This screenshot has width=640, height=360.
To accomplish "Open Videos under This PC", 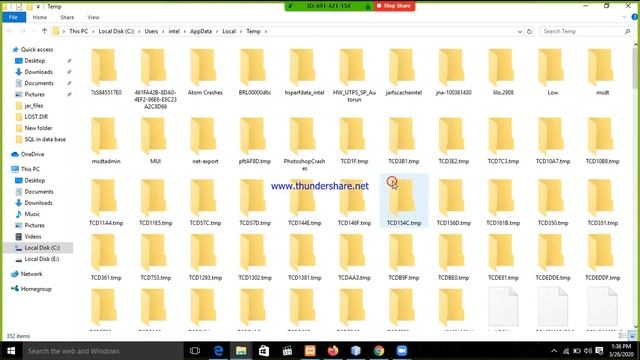I will coord(33,236).
